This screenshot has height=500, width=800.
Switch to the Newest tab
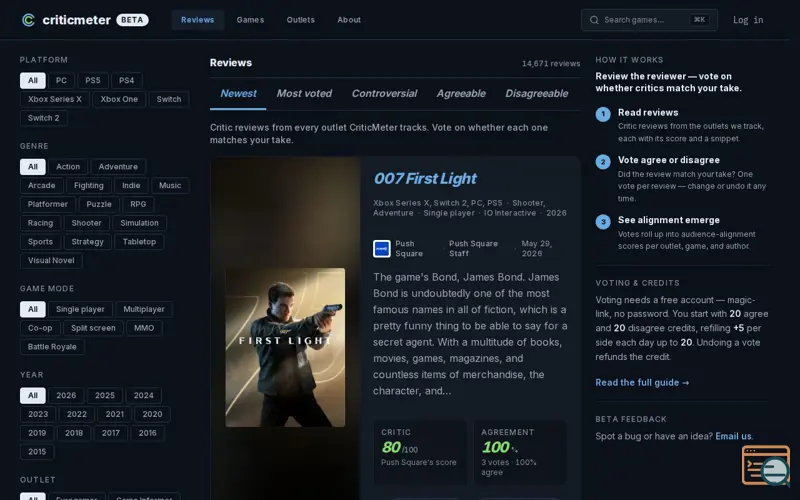coord(238,93)
